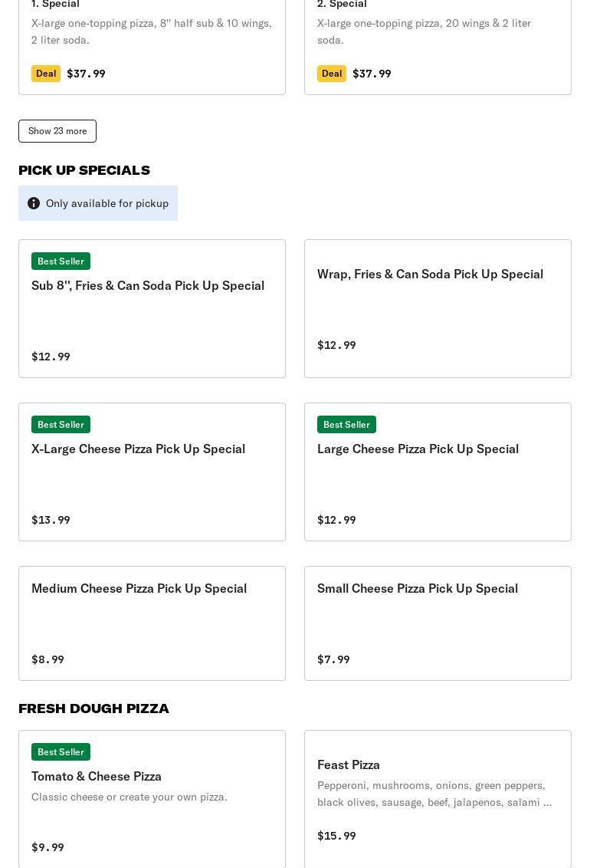Choose Large Cheese Pizza Pick Up Special

[438, 472]
